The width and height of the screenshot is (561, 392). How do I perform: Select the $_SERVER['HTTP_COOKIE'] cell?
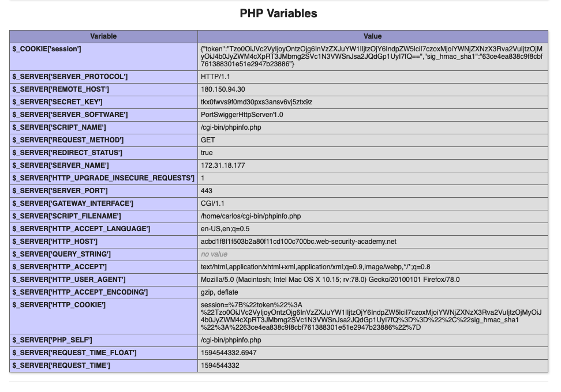point(103,317)
